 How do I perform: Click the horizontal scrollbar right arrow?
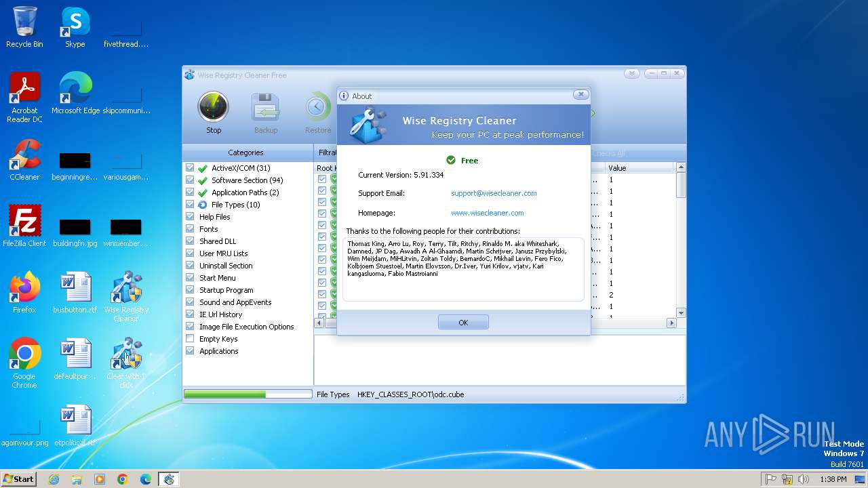point(671,323)
